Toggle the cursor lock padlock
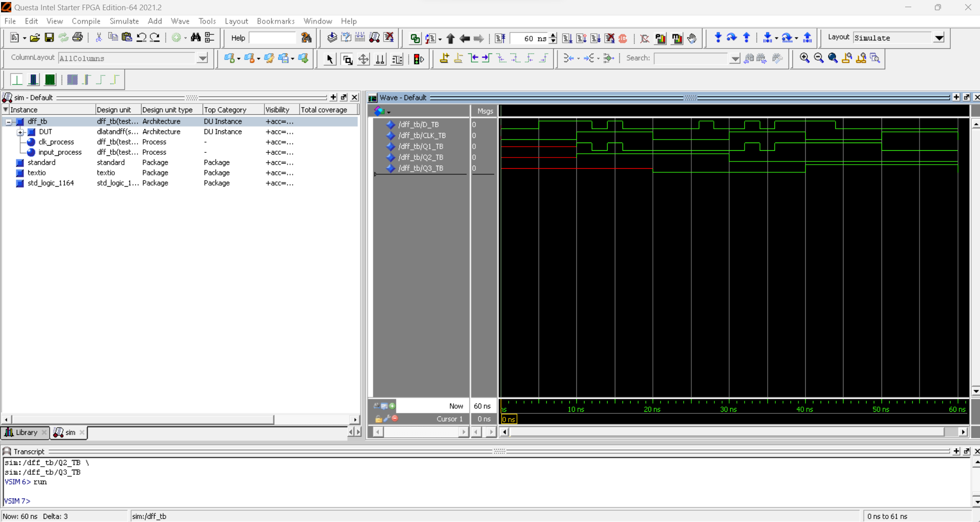 coord(378,419)
